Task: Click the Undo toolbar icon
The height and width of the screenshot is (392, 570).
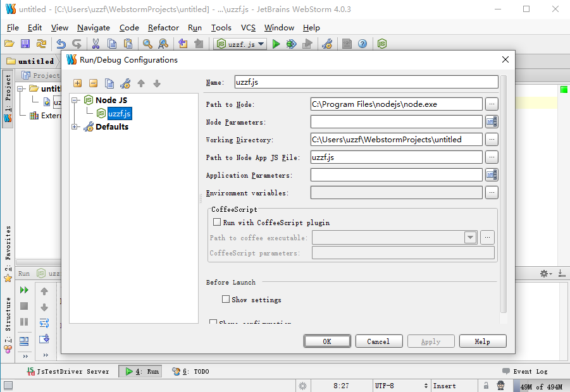Action: click(x=61, y=44)
